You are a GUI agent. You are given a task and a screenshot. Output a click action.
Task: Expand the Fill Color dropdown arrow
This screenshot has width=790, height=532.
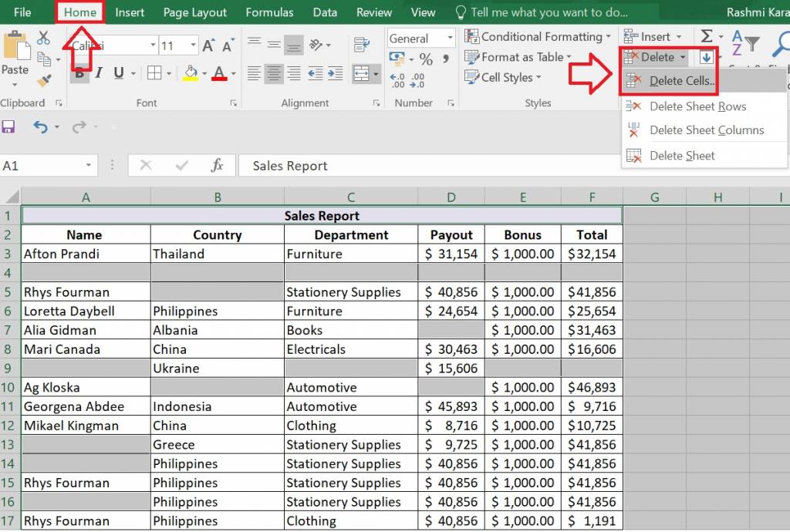click(x=204, y=73)
